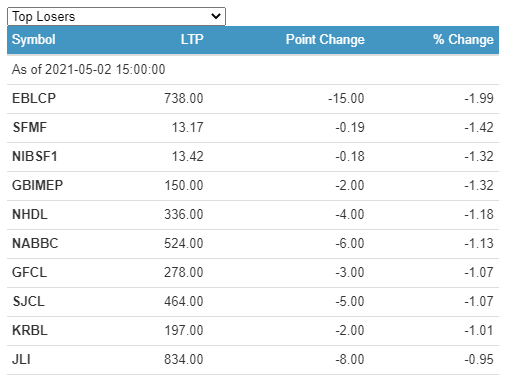The height and width of the screenshot is (379, 509).
Task: Click the -0.95 percent change value
Action: click(479, 360)
